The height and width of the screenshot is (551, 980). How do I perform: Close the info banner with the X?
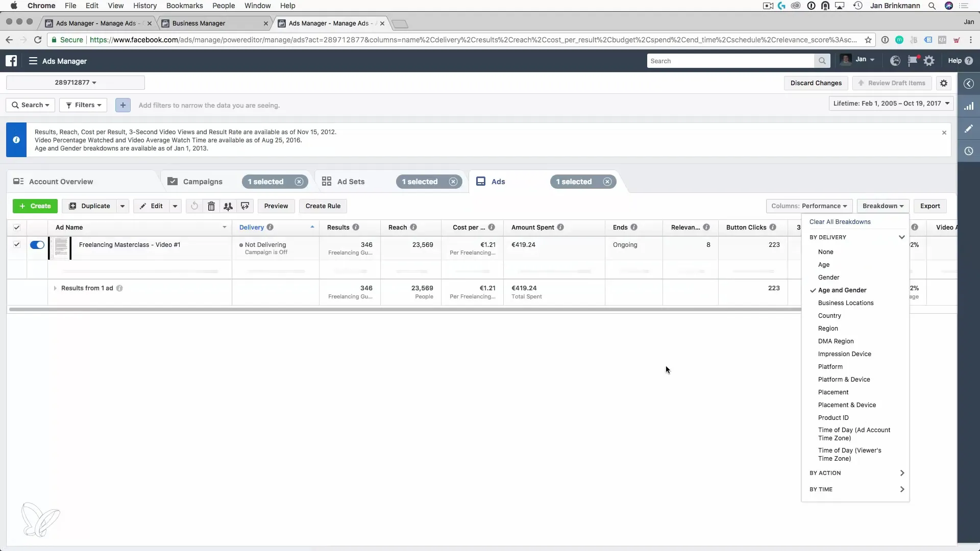coord(944,133)
